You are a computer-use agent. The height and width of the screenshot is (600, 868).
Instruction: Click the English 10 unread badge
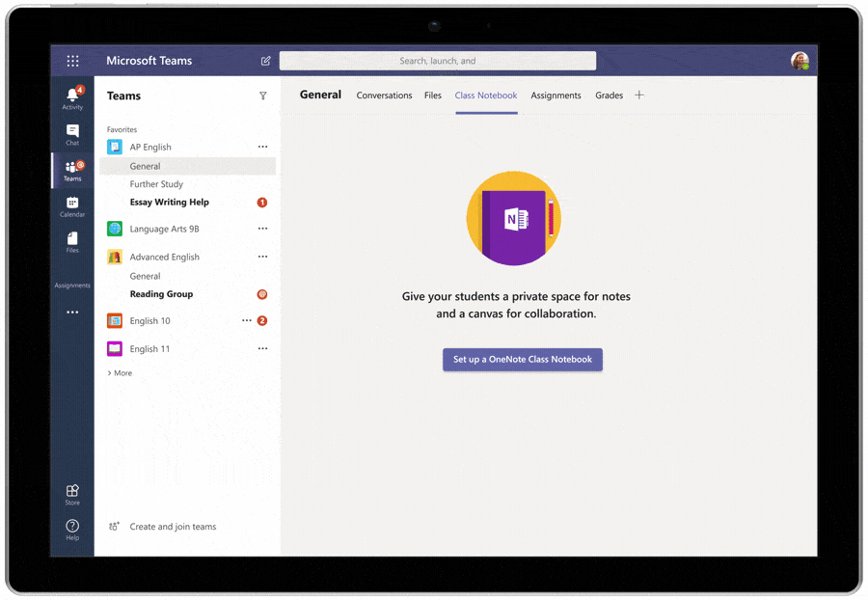(x=262, y=320)
